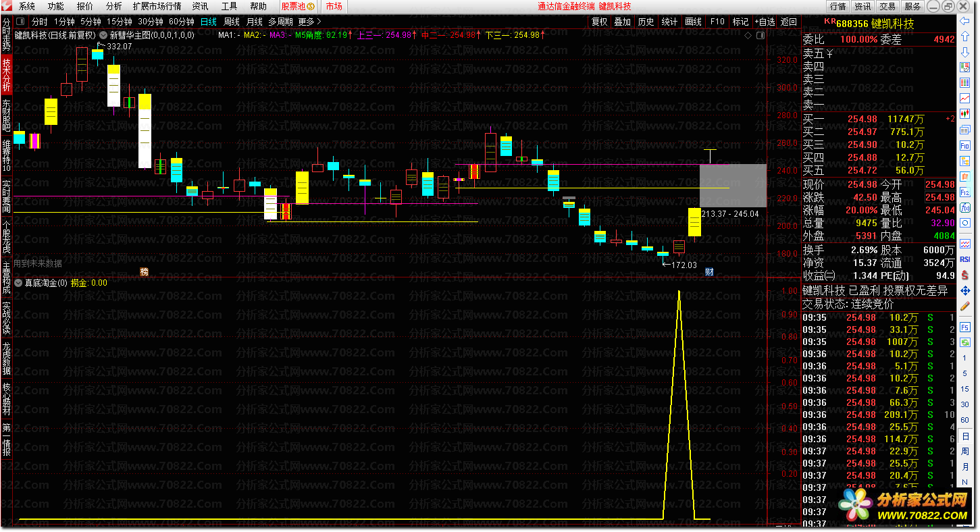Click F10 toolbar button
Viewport: 980px width, 532px height.
click(717, 22)
